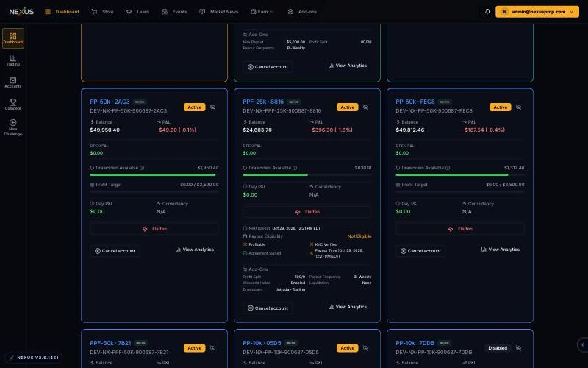Screen dimensions: 588x368
Task: Expand the collapsed panel arrow at right edge
Action: click(582, 344)
